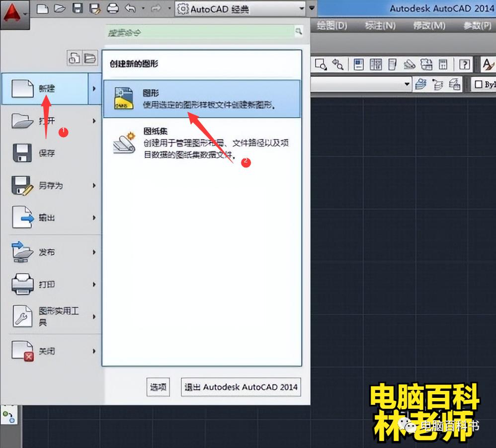This screenshot has width=496, height=448.
Task: Select the Plot printer icon
Action: 113,9
